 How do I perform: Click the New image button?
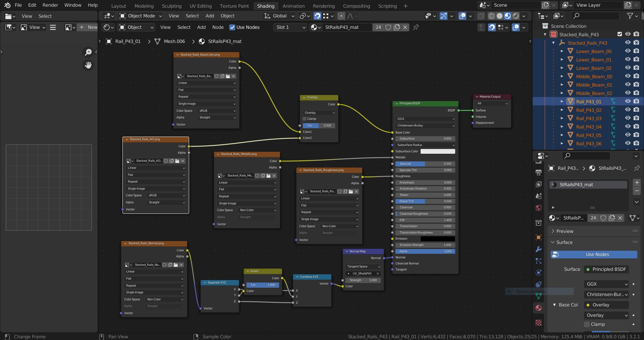[x=88, y=27]
